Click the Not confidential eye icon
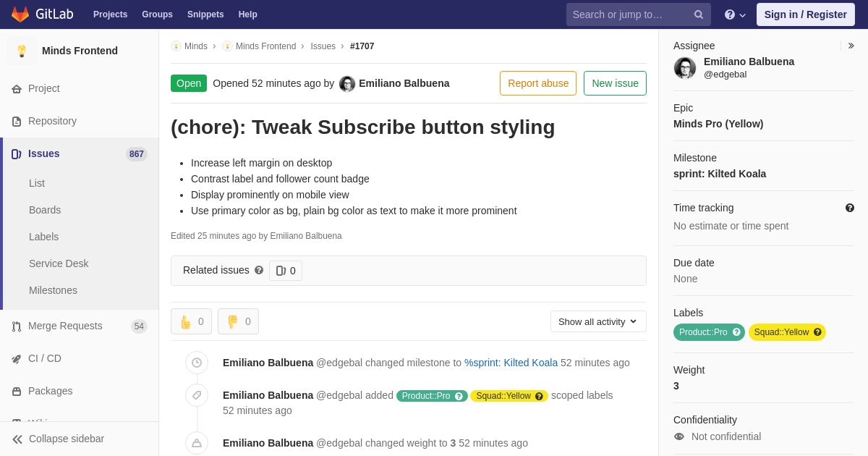Viewport: 868px width, 456px height. click(x=678, y=436)
